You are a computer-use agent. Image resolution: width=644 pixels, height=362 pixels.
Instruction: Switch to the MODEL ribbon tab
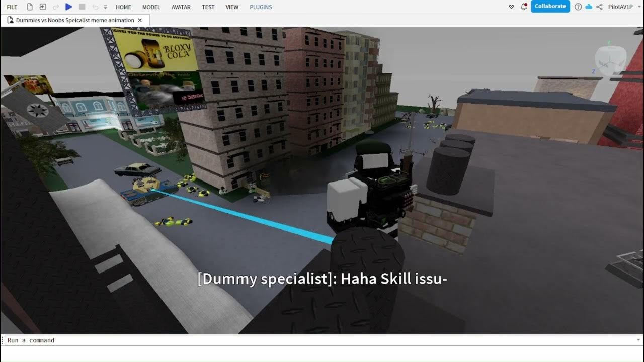[151, 7]
